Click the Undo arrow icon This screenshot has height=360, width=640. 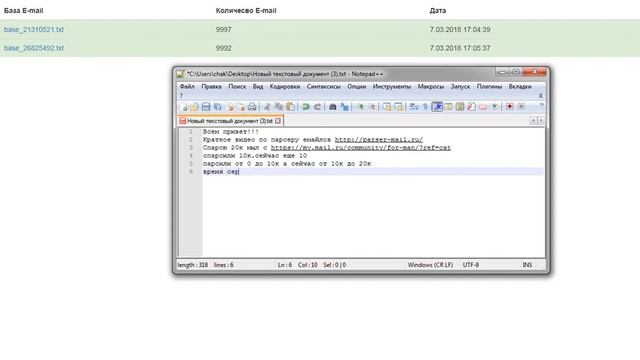306,107
